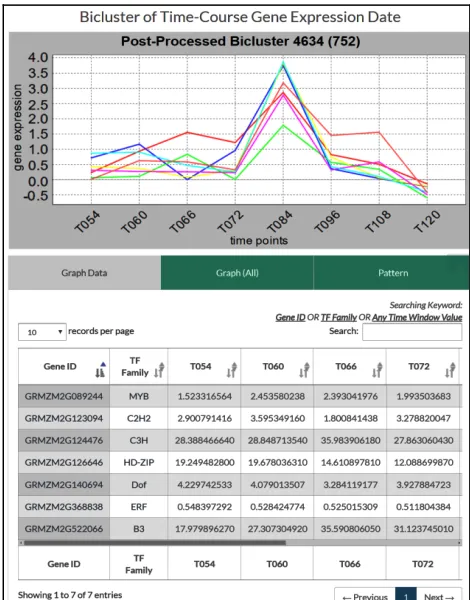Select gene GRMZM2G123094 cell
The height and width of the screenshot is (600, 470).
click(x=64, y=419)
